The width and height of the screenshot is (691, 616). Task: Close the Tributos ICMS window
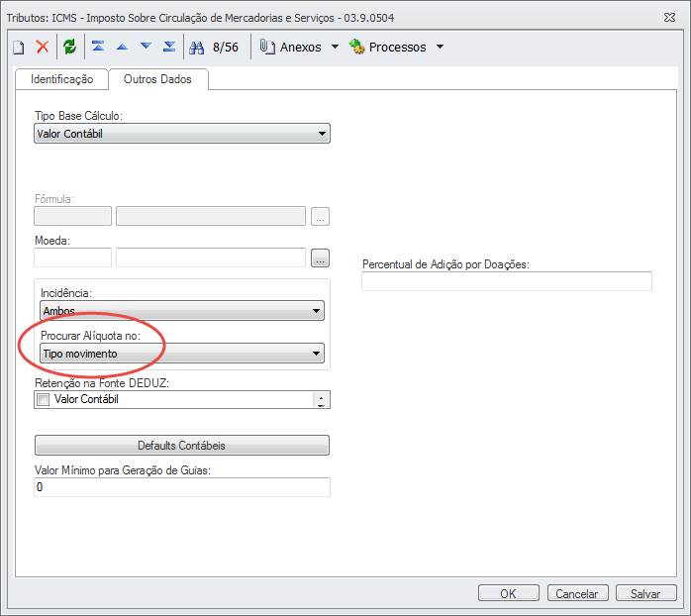pyautogui.click(x=669, y=18)
